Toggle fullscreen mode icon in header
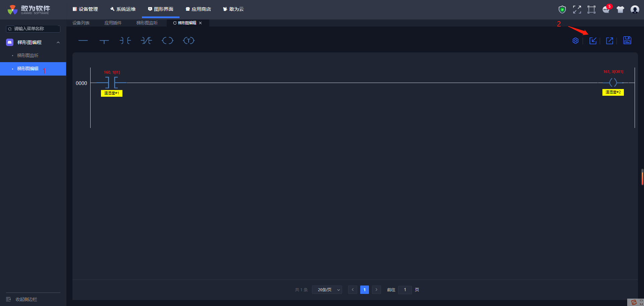Image resolution: width=644 pixels, height=306 pixels. pos(577,9)
